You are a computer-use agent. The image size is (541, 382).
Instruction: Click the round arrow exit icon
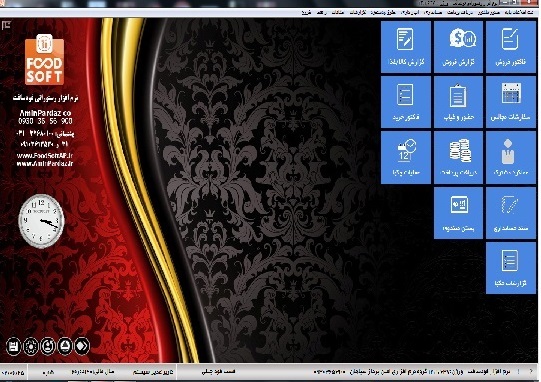point(82,346)
